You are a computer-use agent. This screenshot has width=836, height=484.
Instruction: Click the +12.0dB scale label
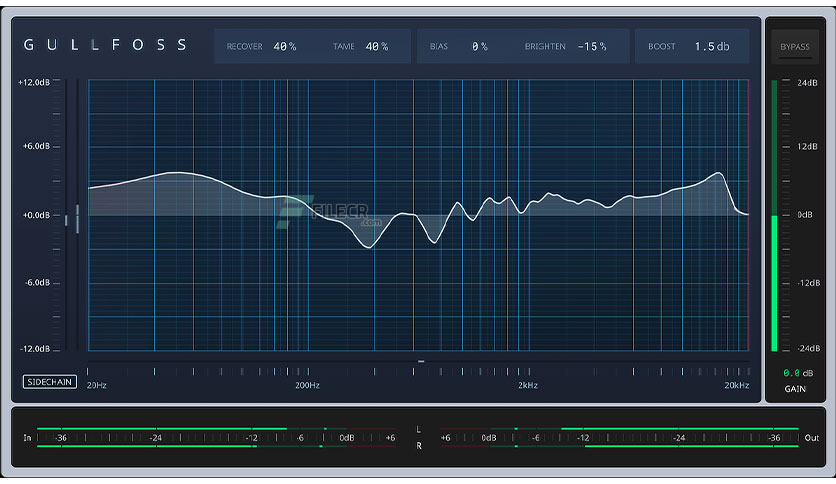34,83
